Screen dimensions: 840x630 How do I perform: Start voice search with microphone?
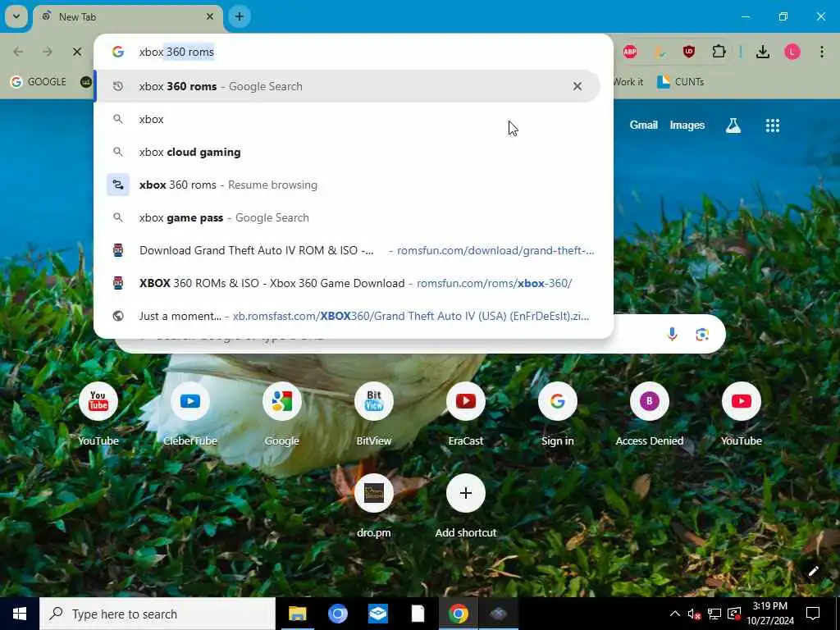(x=672, y=335)
